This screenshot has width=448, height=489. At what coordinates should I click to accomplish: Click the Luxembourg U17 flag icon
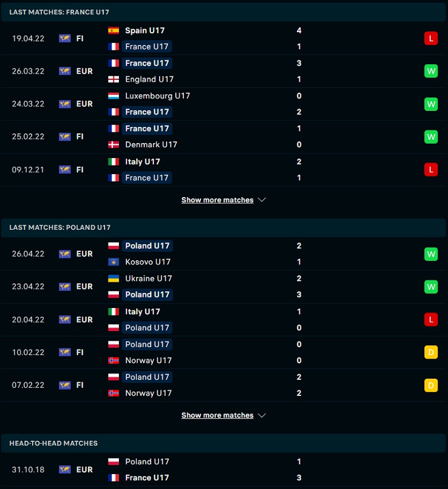[114, 96]
